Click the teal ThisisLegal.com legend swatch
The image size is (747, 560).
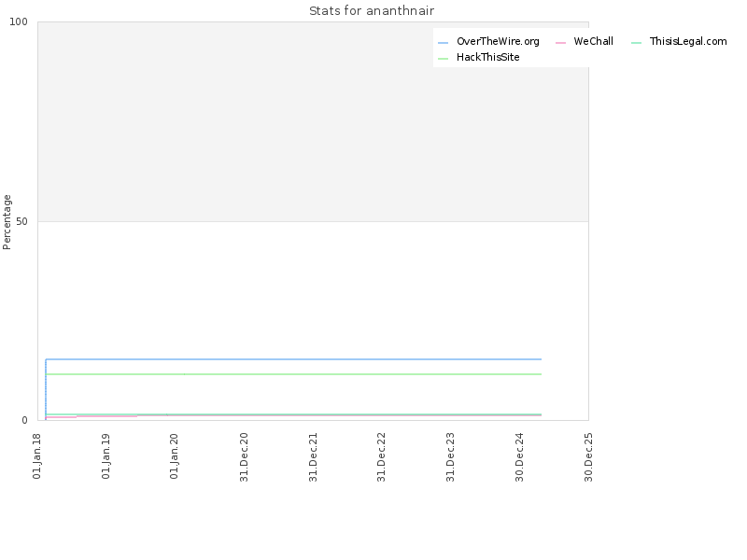pyautogui.click(x=637, y=43)
